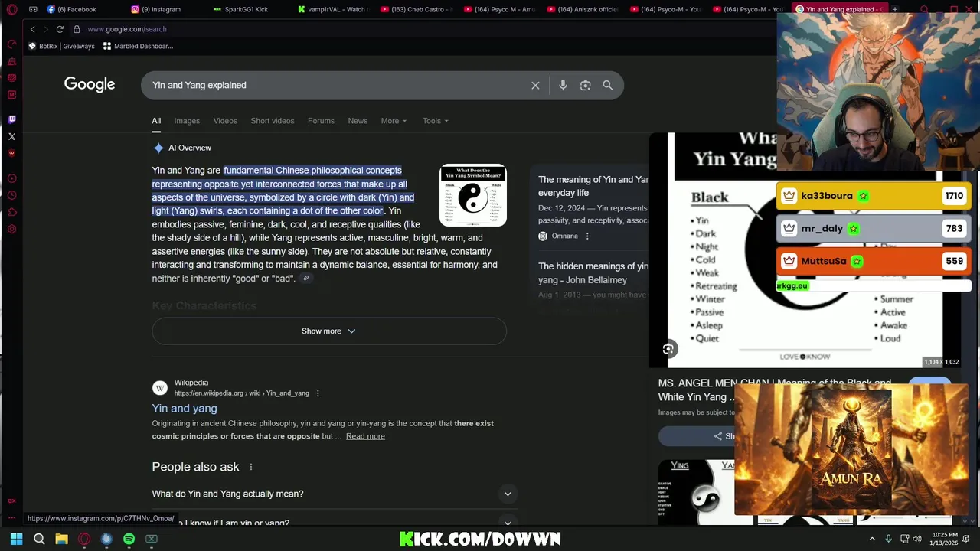Open Windows Start menu
The height and width of the screenshot is (551, 980).
pyautogui.click(x=16, y=539)
